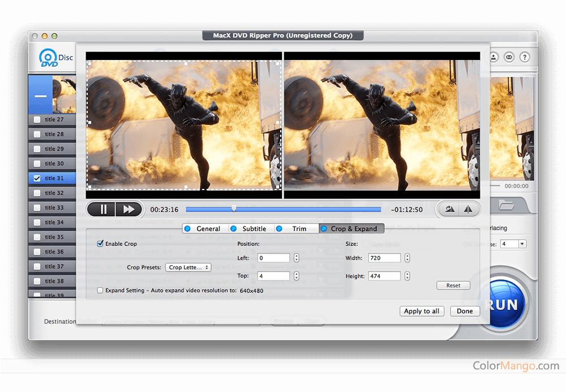
Task: Switch to the Trim tab
Action: (297, 229)
